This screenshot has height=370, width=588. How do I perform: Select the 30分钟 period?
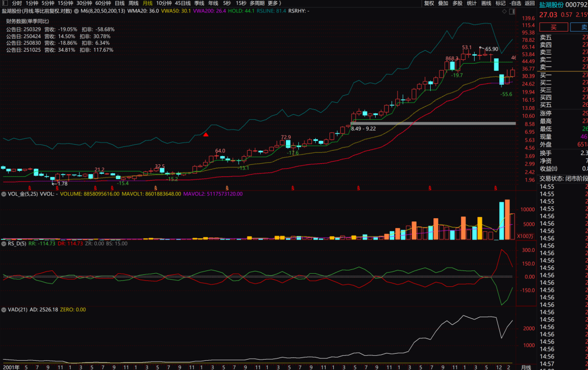click(84, 3)
